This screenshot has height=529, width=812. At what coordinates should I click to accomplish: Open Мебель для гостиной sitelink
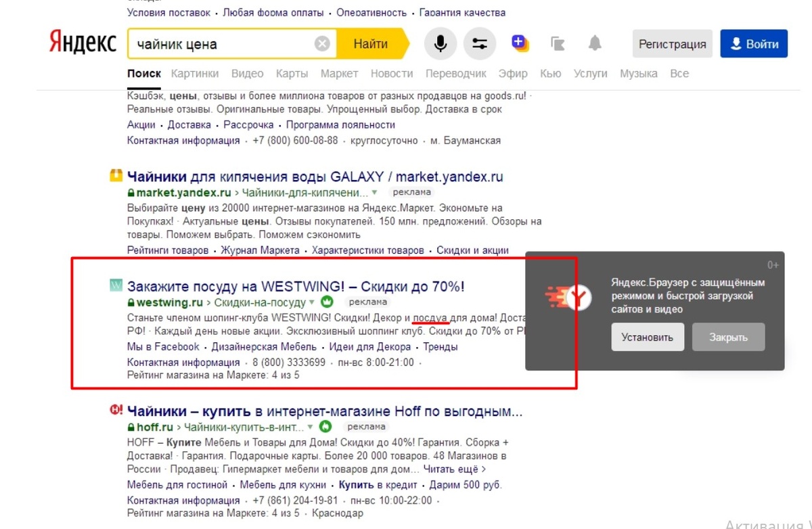(177, 485)
